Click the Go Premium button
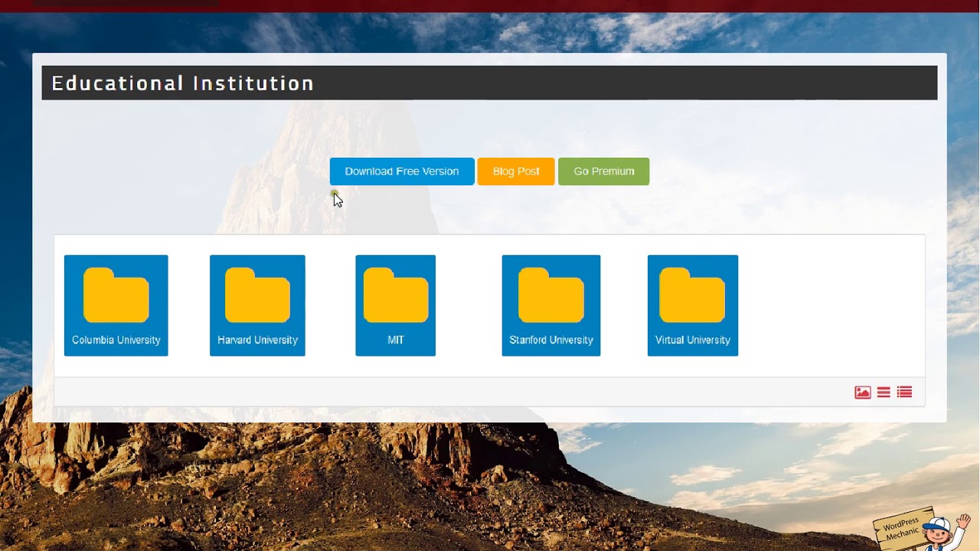The image size is (980, 551). (603, 171)
